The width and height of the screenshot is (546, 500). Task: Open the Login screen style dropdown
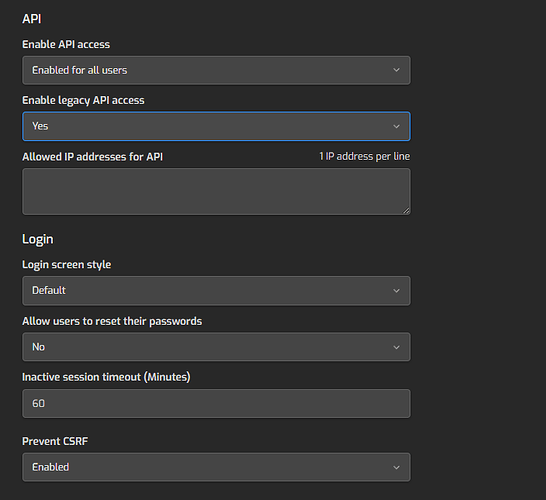[x=216, y=291]
